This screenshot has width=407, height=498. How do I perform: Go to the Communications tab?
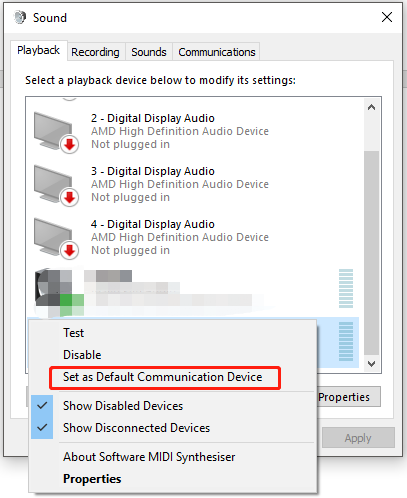(217, 52)
